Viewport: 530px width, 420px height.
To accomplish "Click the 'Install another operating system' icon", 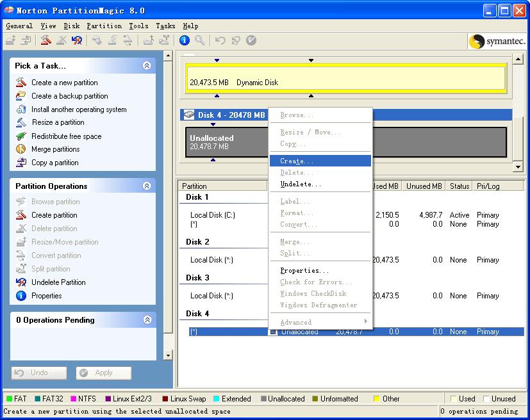I will pos(21,109).
